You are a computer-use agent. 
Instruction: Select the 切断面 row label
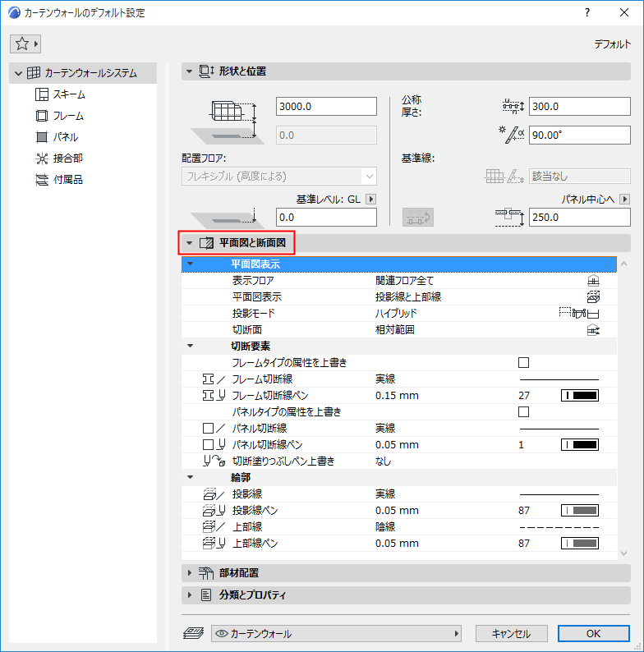pos(247,330)
